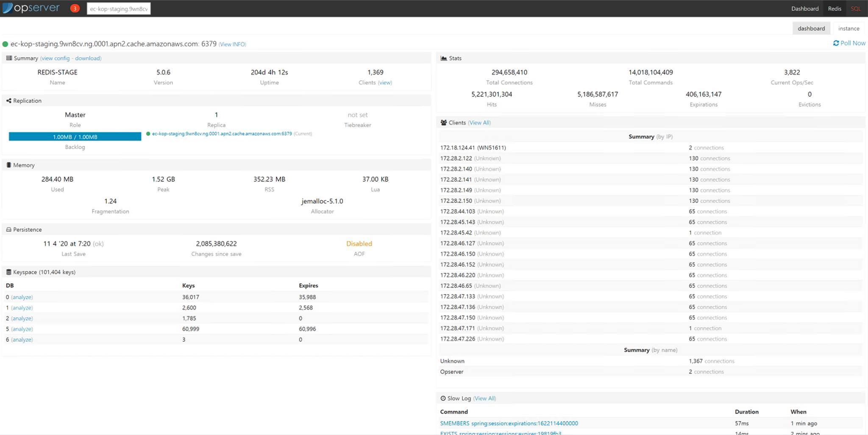
Task: Click the 1.24 Fragmentation value
Action: click(x=110, y=201)
